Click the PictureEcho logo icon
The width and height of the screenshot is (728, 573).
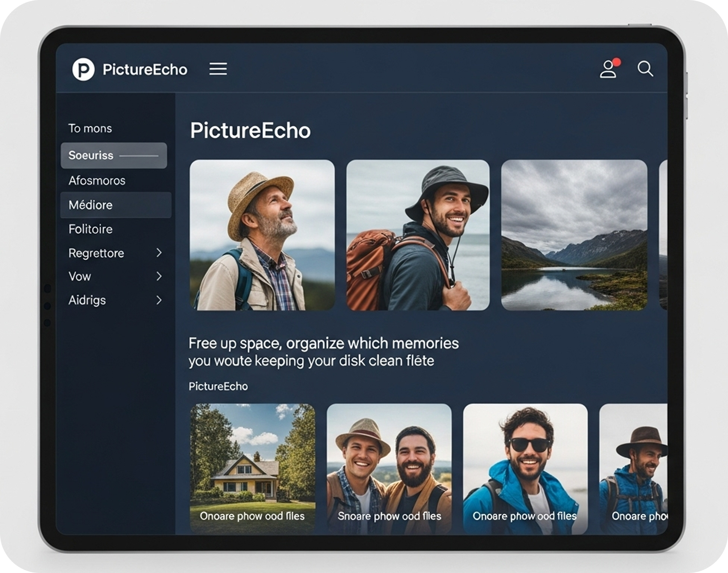point(83,69)
